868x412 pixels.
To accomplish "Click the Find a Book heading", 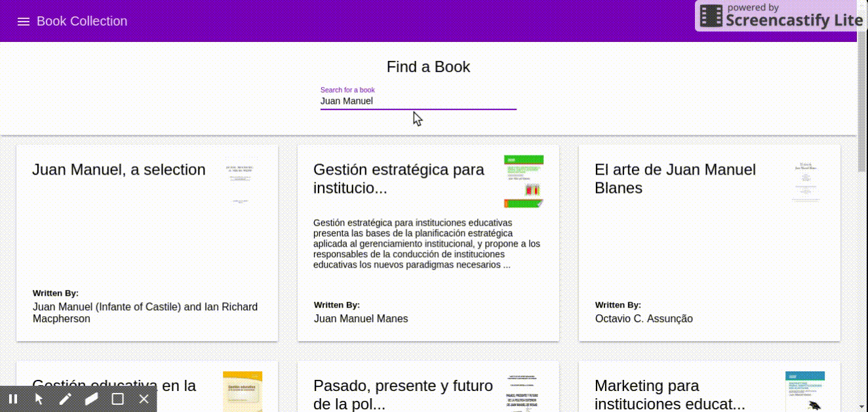I will [x=428, y=67].
